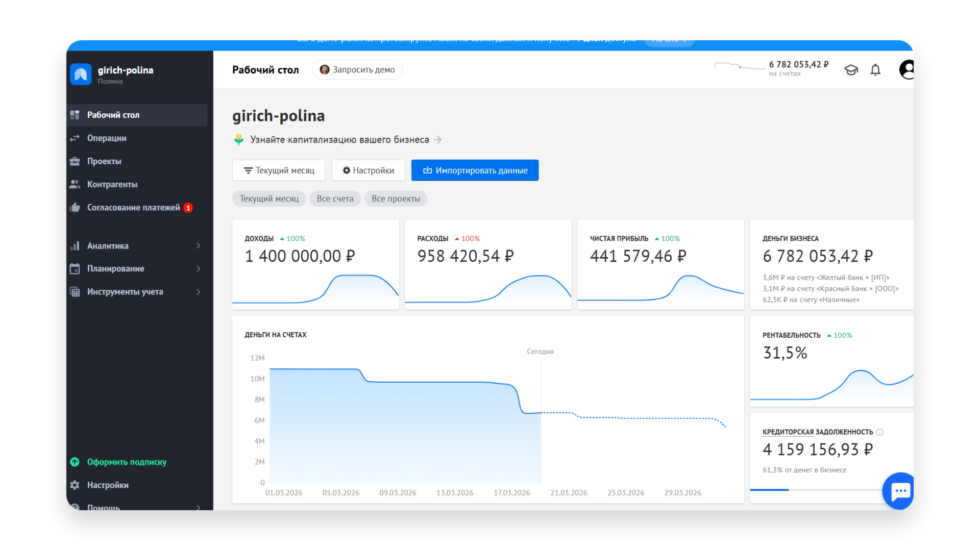Go to Операции in sidebar
The image size is (980, 551).
pos(107,138)
